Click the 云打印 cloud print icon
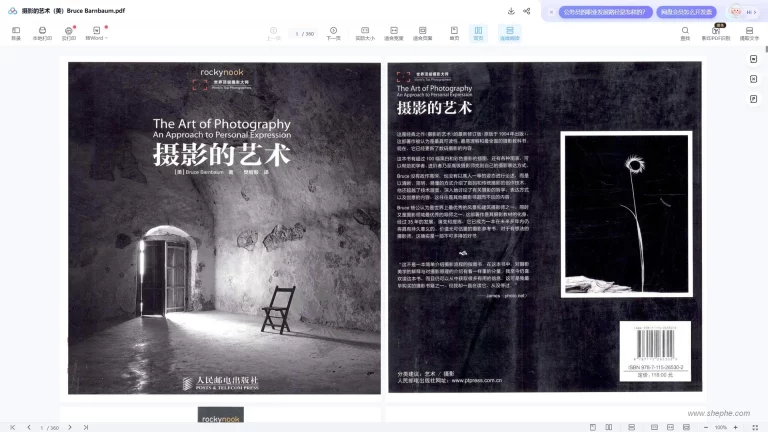 tap(68, 33)
